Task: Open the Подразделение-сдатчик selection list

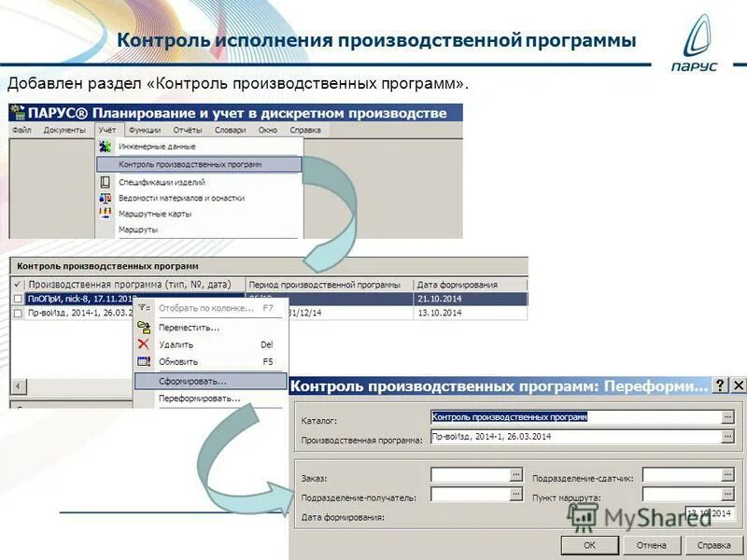Action: click(x=730, y=475)
